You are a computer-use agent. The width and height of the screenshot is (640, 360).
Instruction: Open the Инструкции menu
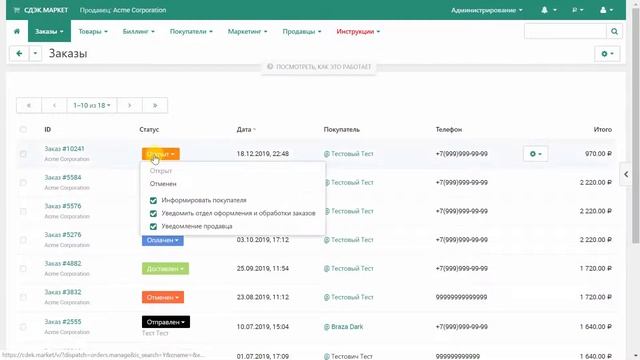[358, 31]
